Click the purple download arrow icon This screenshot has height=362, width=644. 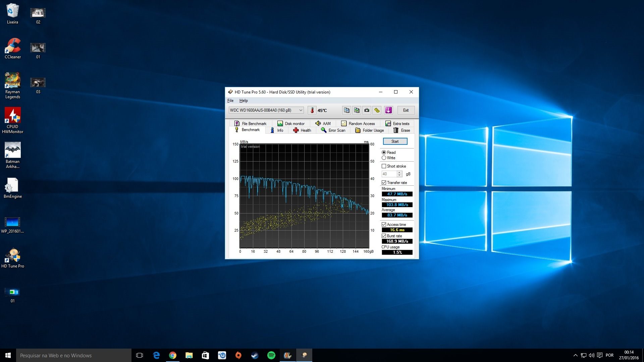pos(388,110)
